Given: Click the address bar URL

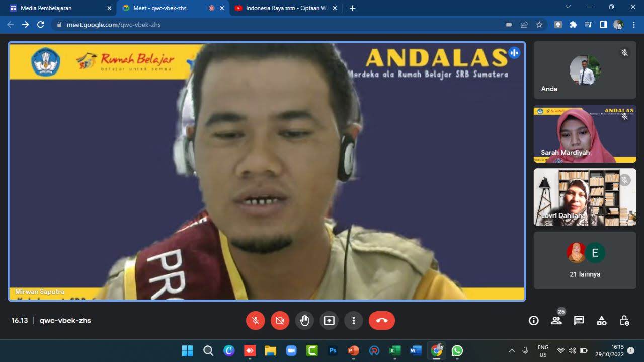Looking at the screenshot, I should point(114,24).
